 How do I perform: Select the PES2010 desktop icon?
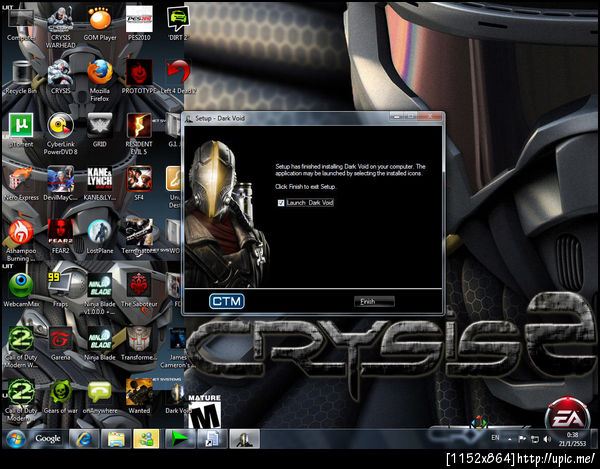[x=139, y=24]
